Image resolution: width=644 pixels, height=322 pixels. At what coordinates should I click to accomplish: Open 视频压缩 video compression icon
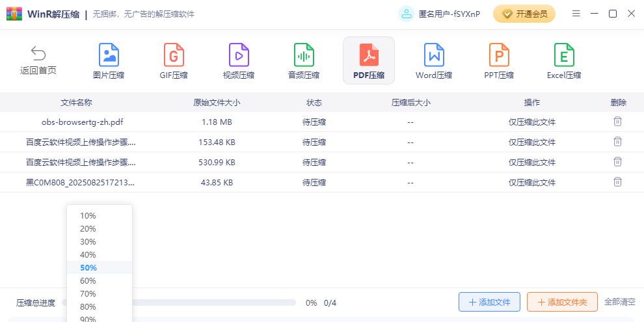239,55
